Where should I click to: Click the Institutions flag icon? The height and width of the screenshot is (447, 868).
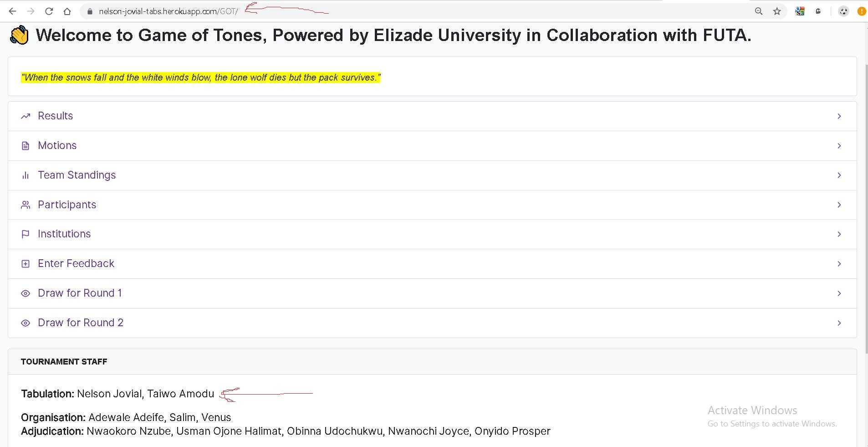(x=26, y=234)
